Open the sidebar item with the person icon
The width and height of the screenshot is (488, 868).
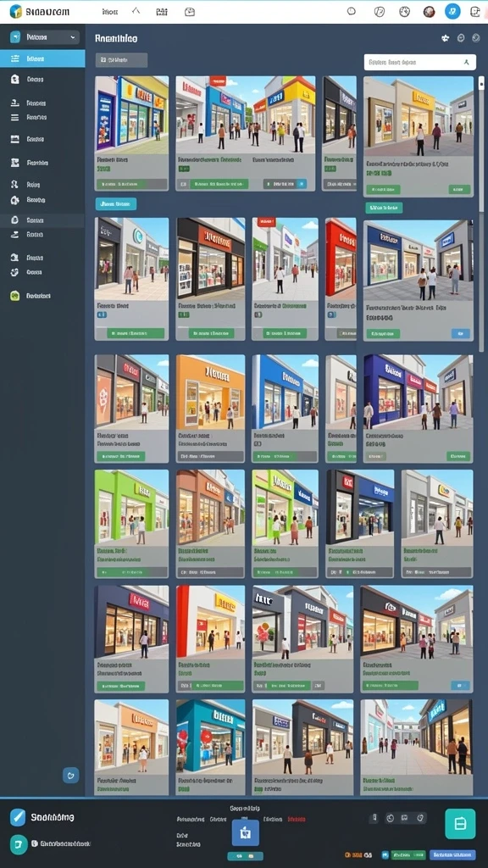[x=42, y=184]
